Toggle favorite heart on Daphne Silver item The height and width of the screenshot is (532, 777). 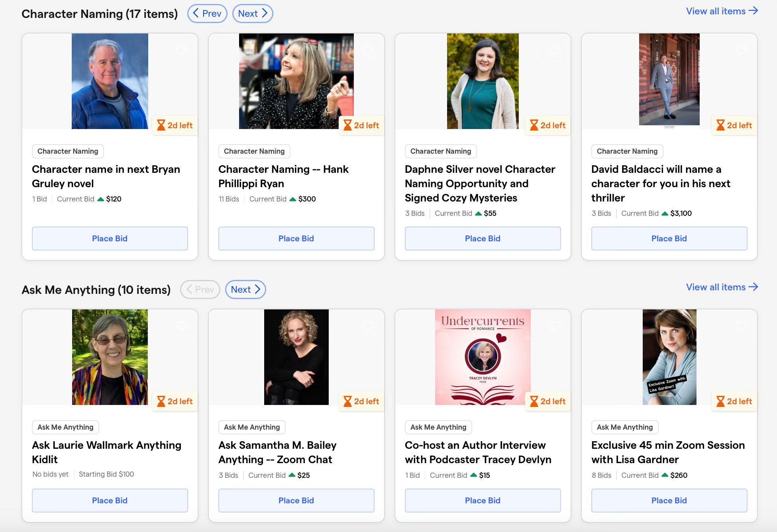pyautogui.click(x=554, y=50)
